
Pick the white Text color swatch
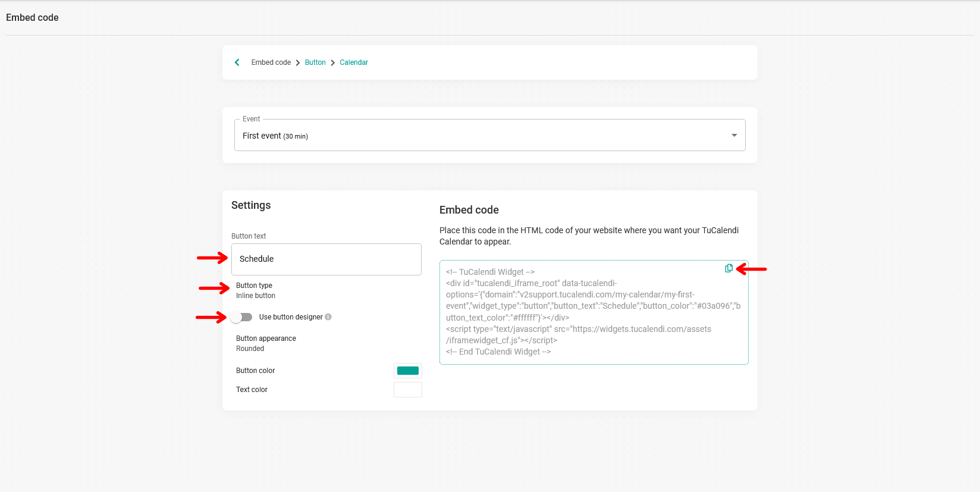[408, 390]
